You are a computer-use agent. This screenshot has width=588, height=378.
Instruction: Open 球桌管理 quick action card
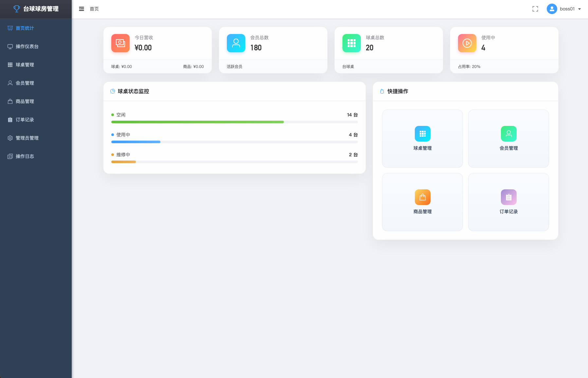pos(422,139)
